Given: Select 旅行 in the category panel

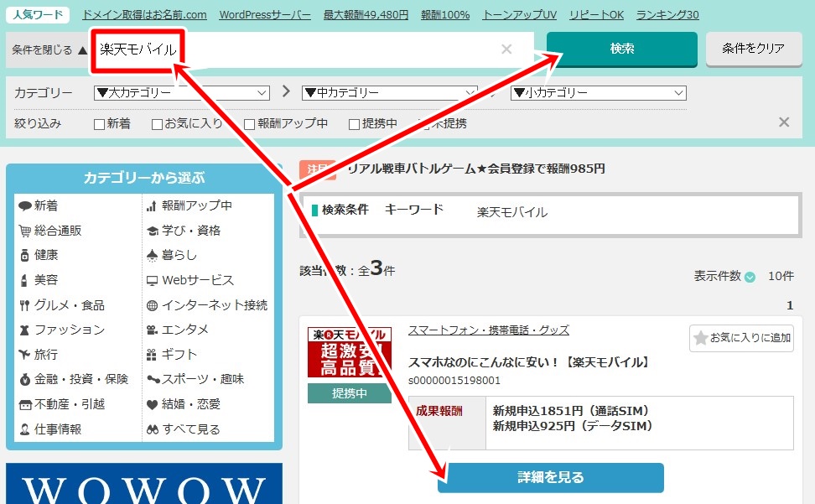Looking at the screenshot, I should tap(46, 355).
